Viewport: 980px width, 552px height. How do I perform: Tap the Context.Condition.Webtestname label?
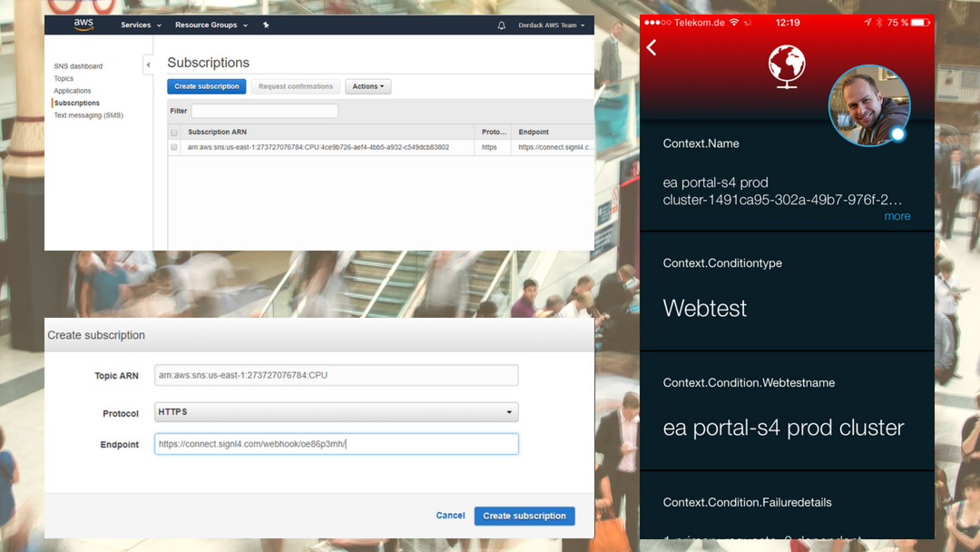tap(749, 382)
